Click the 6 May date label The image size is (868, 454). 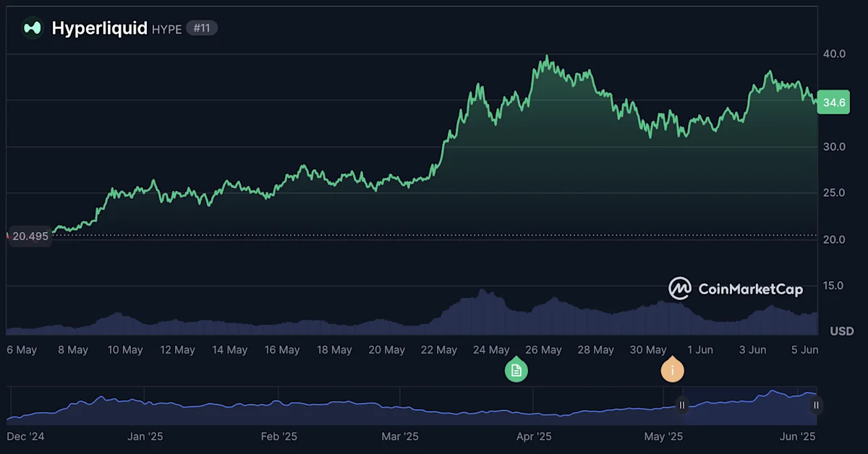point(22,350)
